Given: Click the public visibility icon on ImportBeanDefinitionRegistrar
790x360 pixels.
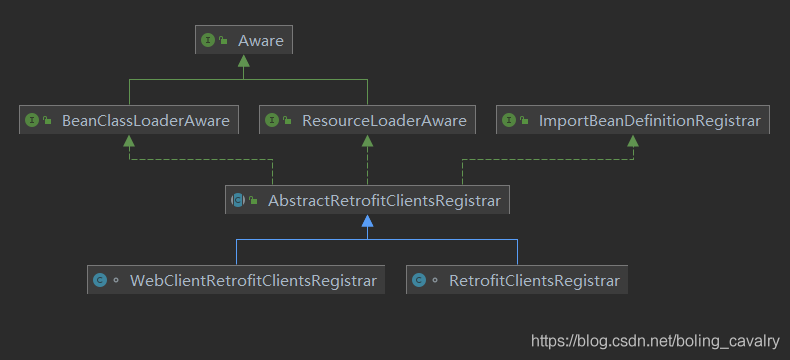Looking at the screenshot, I should 524,121.
